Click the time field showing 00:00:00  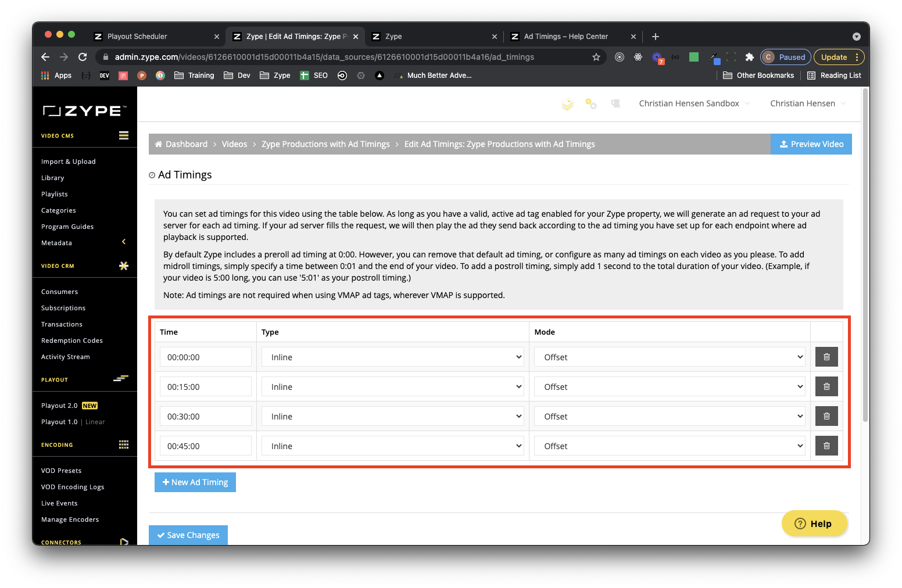tap(206, 357)
